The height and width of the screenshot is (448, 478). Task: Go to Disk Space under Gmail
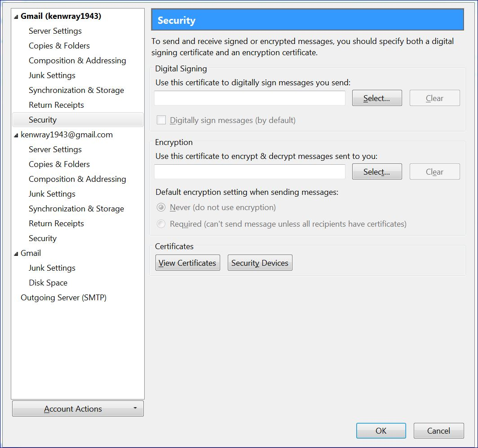48,283
